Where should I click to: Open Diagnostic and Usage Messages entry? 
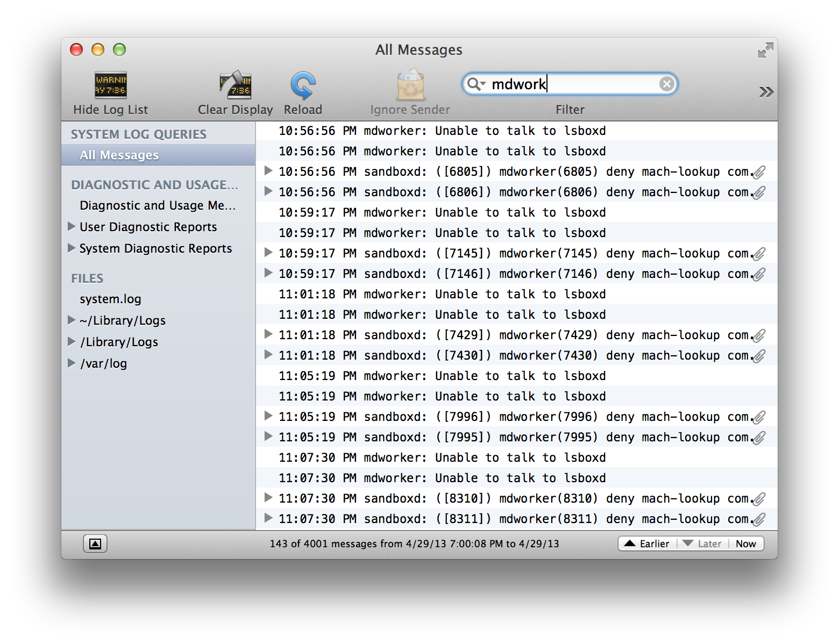(158, 205)
